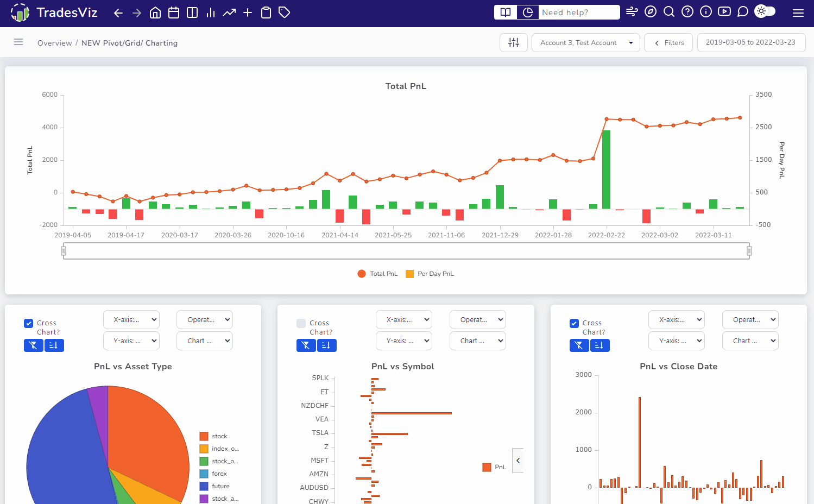Screen dimensions: 814x504
Task: Open the clipboard icon
Action: [x=266, y=12]
